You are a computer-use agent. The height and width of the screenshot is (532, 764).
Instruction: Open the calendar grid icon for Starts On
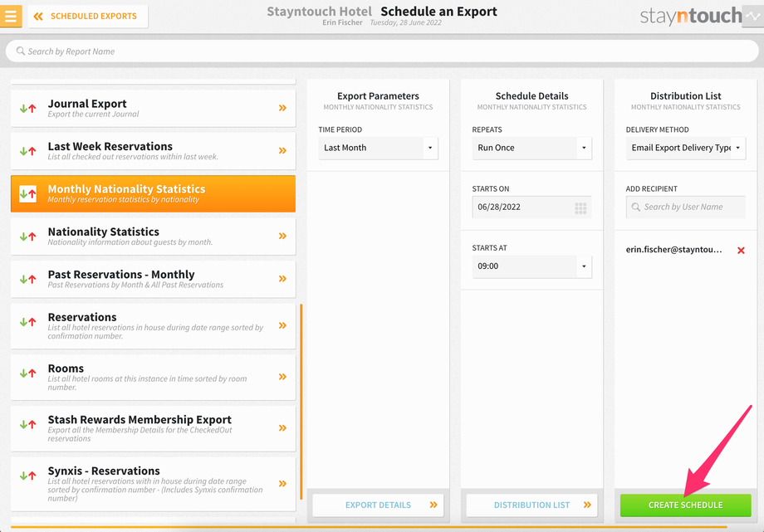[x=580, y=208]
